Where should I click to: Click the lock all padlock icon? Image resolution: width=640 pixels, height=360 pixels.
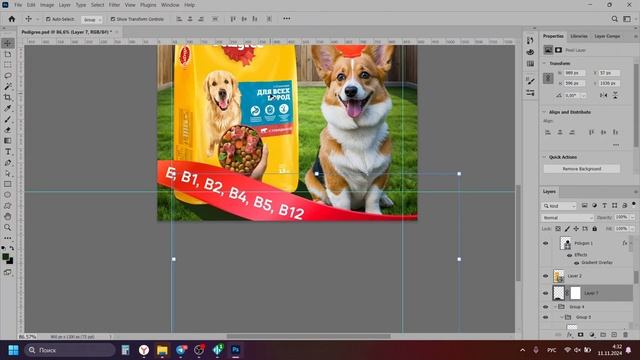(x=595, y=229)
